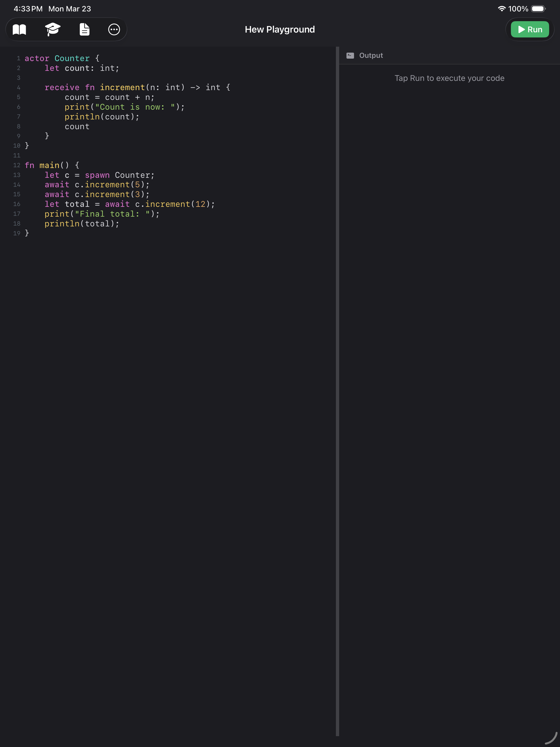Click the 4:33 PM clock
Screen dimensions: 560x747
pyautogui.click(x=28, y=9)
